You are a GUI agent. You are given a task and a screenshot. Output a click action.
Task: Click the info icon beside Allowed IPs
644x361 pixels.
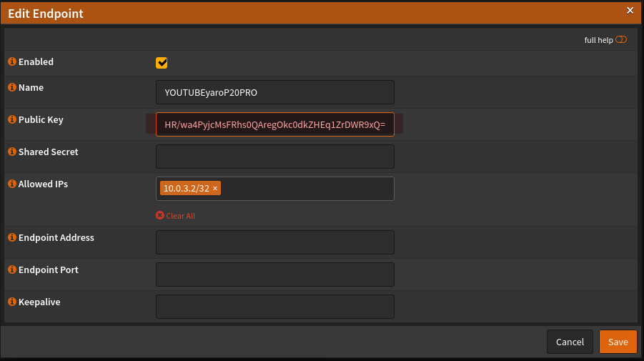point(12,184)
